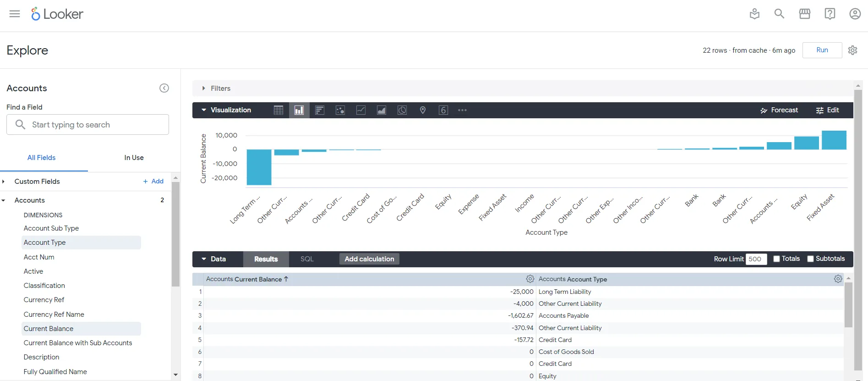Select the table visualization icon
The height and width of the screenshot is (381, 868).
(278, 110)
